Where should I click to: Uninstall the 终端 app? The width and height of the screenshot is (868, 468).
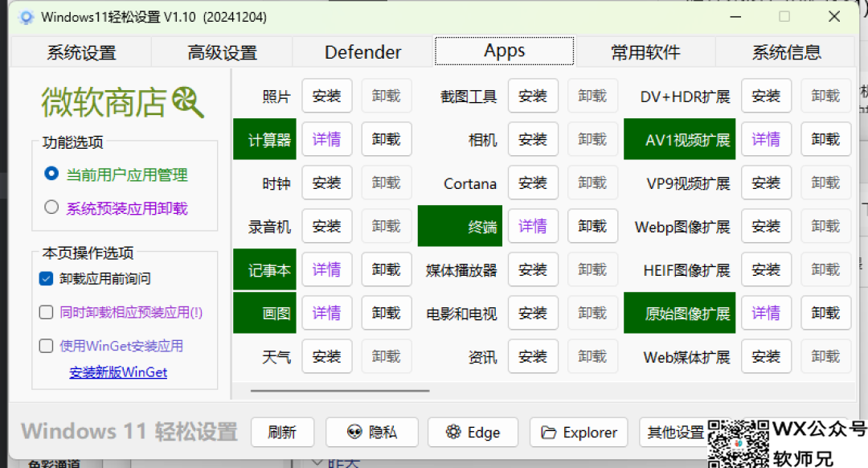[x=592, y=226]
